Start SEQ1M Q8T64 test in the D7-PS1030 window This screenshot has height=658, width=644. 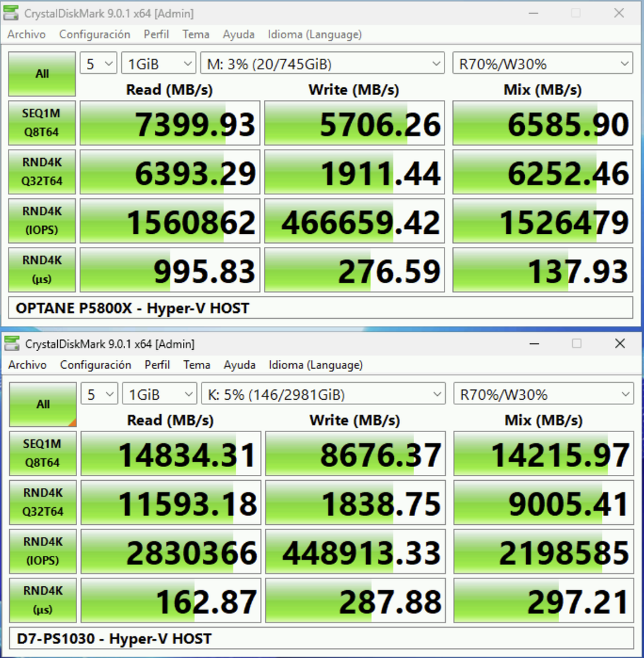pyautogui.click(x=43, y=453)
